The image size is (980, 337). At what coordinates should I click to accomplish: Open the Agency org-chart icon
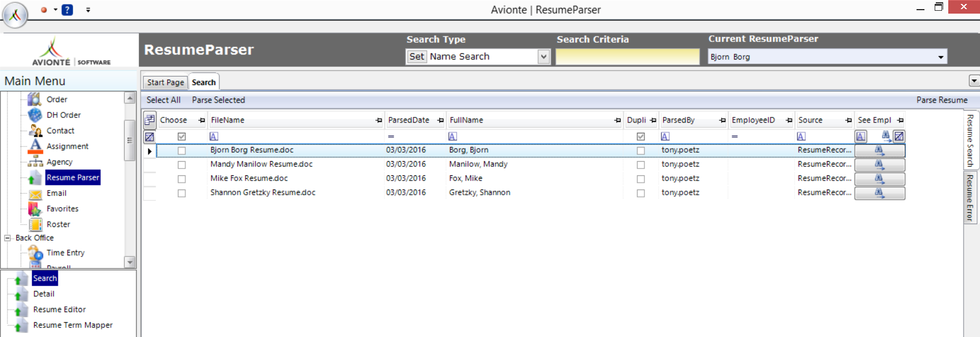coord(35,162)
